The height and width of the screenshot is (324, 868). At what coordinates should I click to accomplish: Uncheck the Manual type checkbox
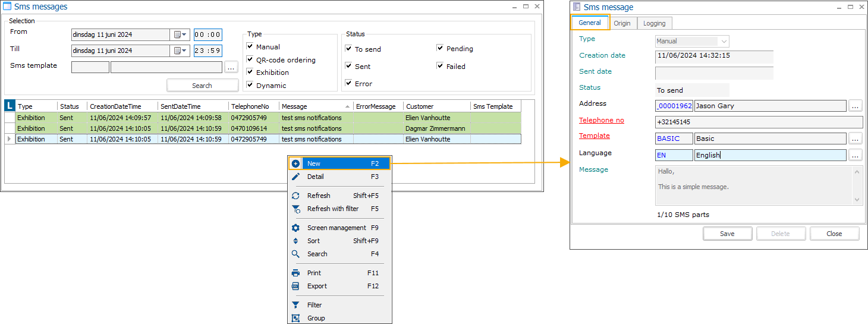(x=250, y=46)
